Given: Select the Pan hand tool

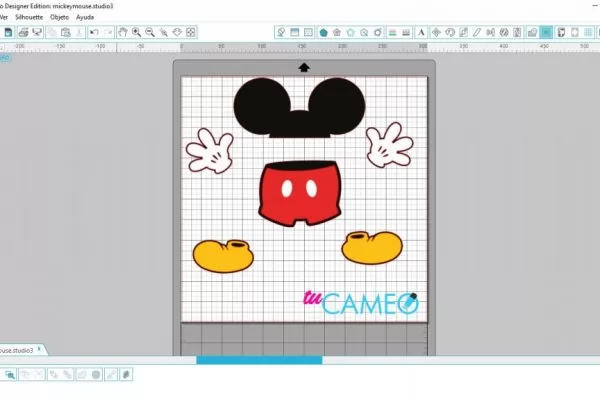Looking at the screenshot, I should 122,33.
